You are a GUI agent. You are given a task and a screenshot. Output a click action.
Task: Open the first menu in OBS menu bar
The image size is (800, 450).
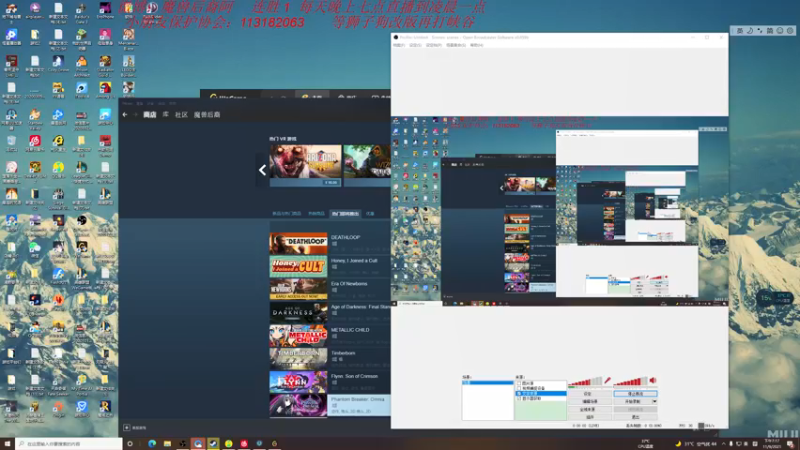pyautogui.click(x=398, y=45)
